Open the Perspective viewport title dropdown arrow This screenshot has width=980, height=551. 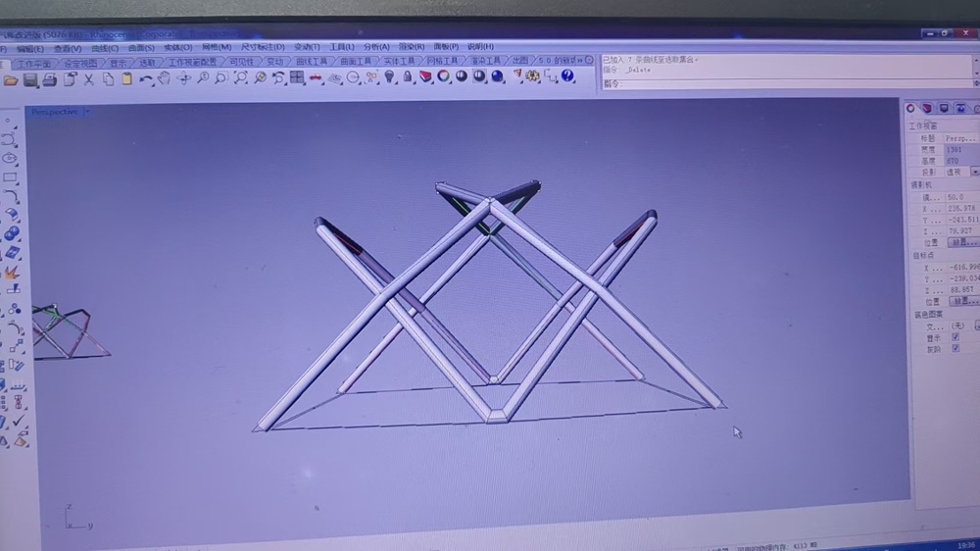[87, 112]
